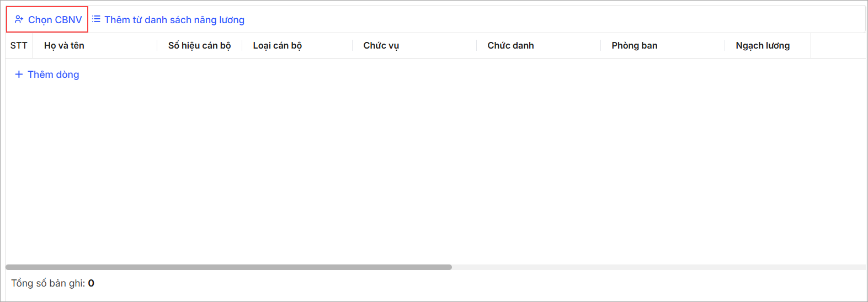Click the empty scrollbar track on the right
Viewport: 868px width, 302px height.
pyautogui.click(x=659, y=267)
